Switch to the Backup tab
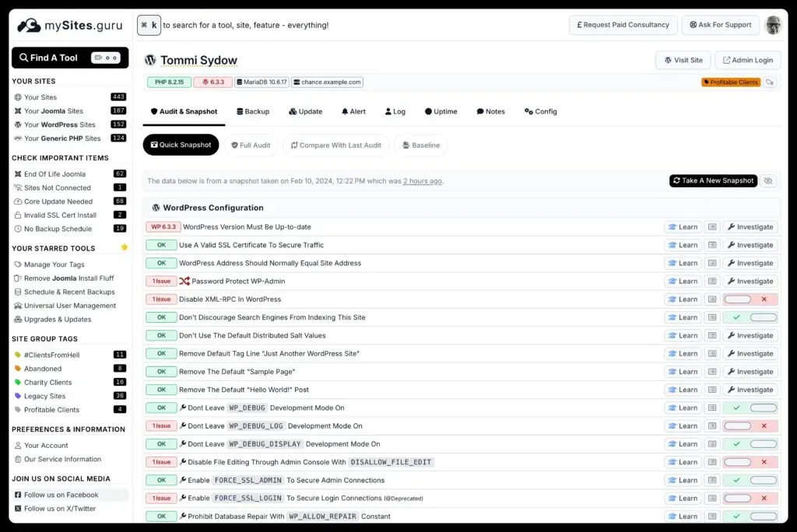Viewport: 797px width, 532px height. (253, 111)
